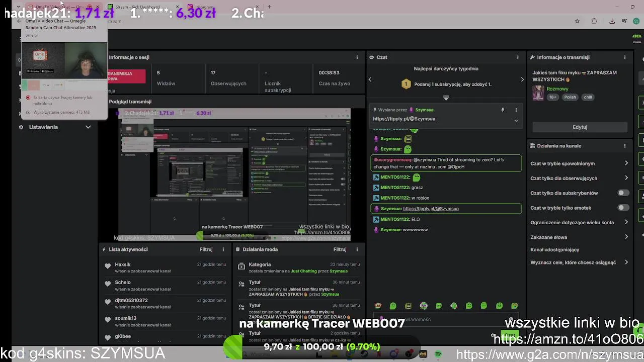Open the Informacje o sesji panel menu

[357, 57]
